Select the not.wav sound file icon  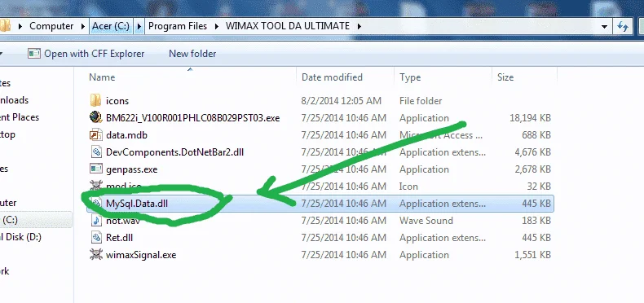coord(95,221)
